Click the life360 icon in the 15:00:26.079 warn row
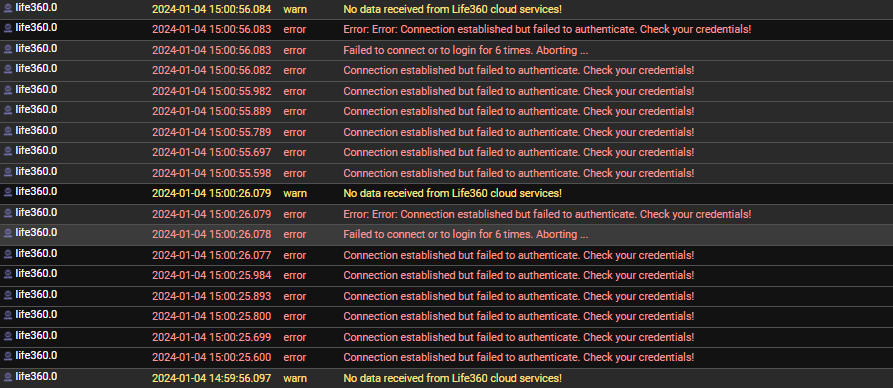The height and width of the screenshot is (388, 893). point(8,192)
